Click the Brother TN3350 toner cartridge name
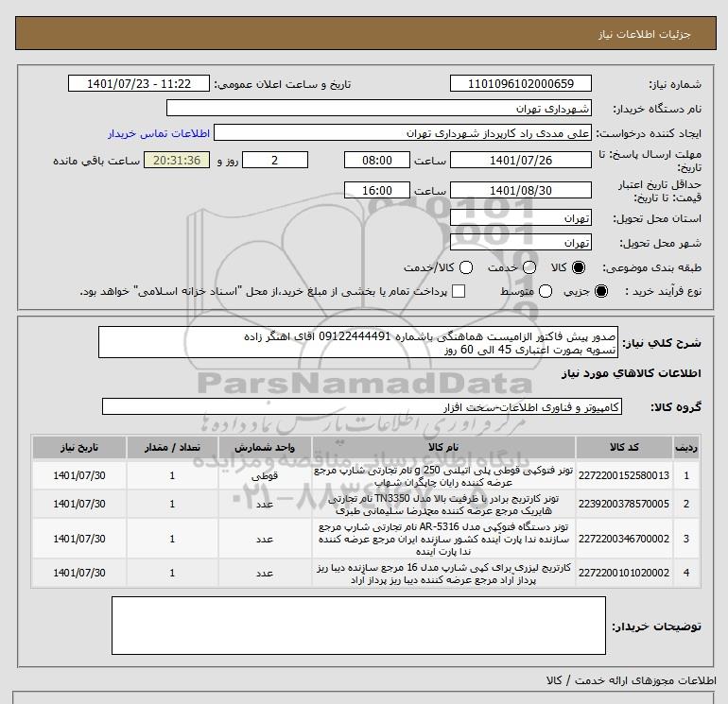 (443, 505)
